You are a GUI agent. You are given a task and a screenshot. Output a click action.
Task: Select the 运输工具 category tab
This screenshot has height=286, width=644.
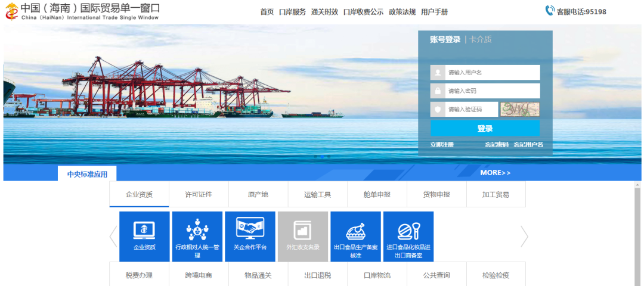click(318, 194)
